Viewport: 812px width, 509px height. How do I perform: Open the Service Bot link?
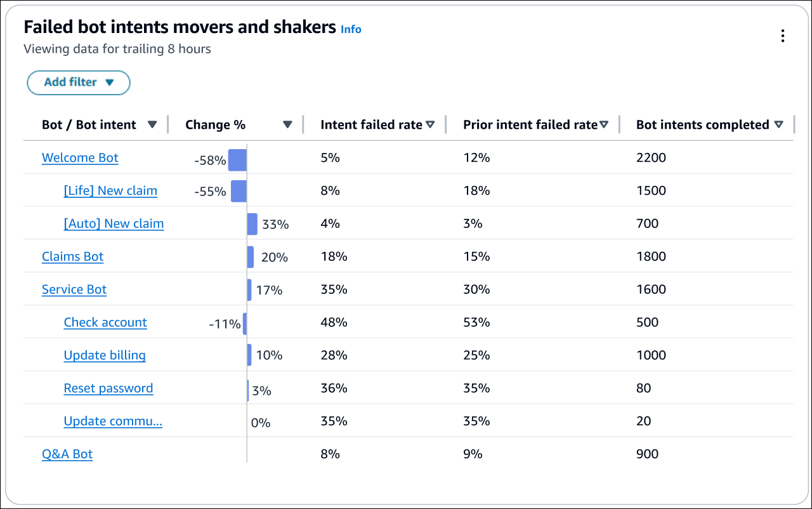tap(74, 289)
